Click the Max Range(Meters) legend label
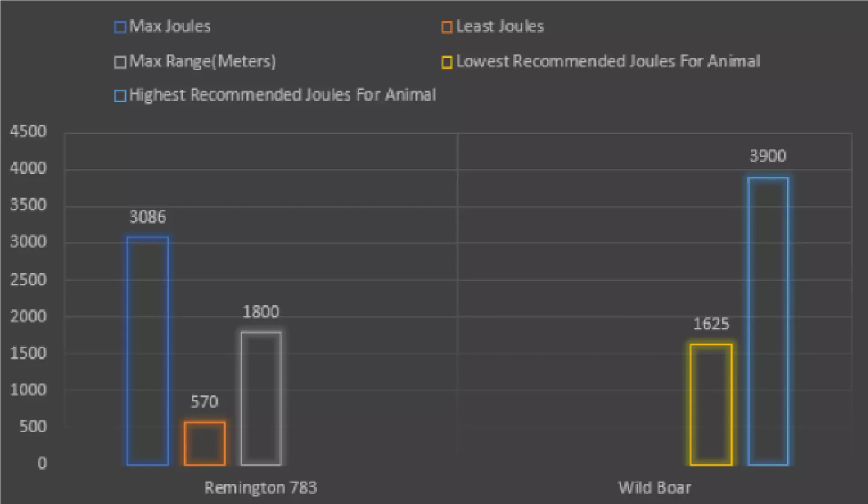Screen dimensions: 868x504 (203, 61)
